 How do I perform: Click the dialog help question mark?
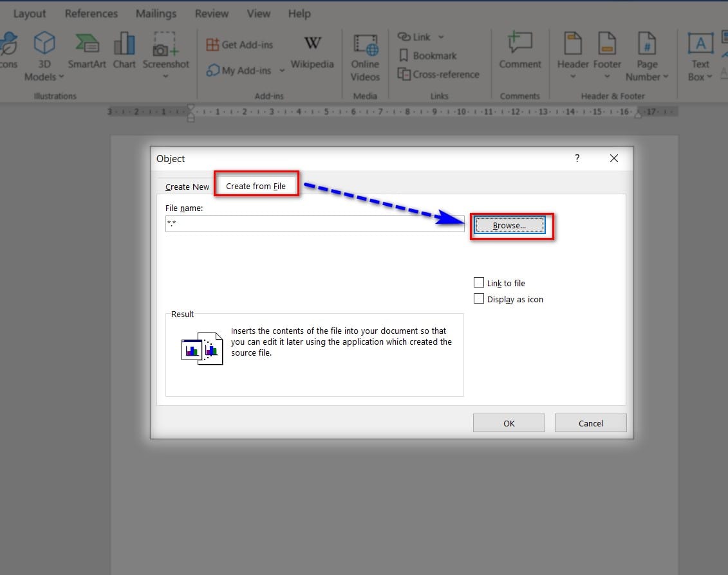(577, 158)
